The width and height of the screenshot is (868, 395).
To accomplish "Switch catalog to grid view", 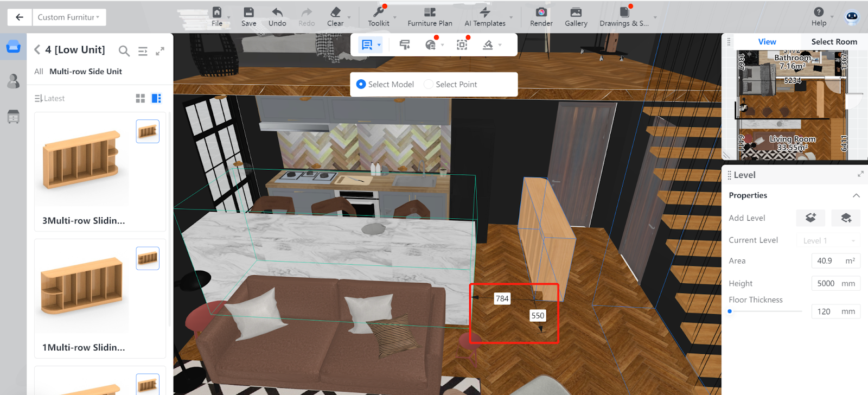I will 141,98.
